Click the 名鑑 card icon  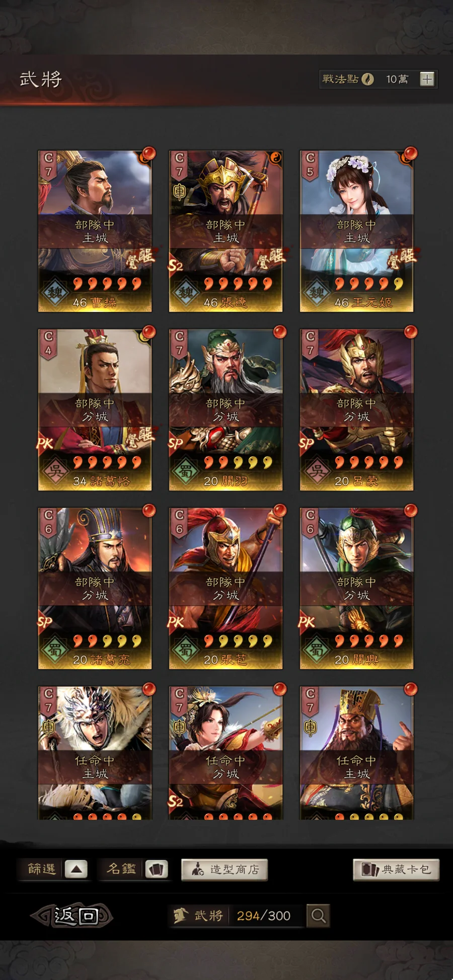coord(157,869)
